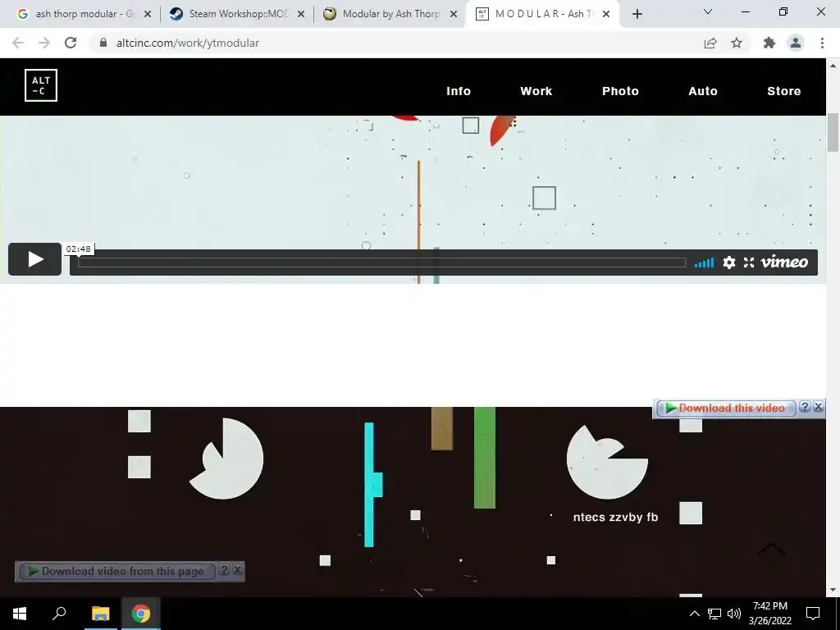The width and height of the screenshot is (840, 630).
Task: Open the taskbar clock and date
Action: coord(770,614)
